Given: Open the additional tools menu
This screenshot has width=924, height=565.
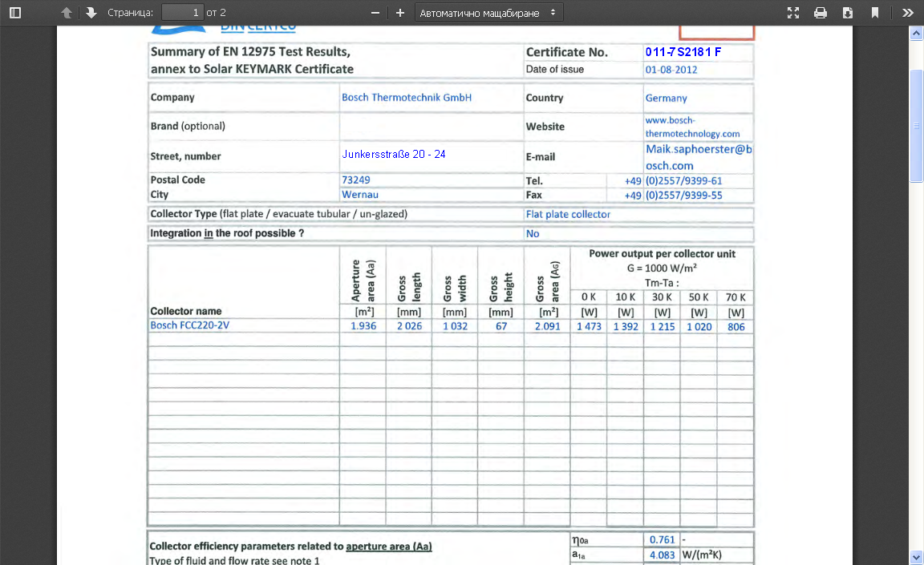Looking at the screenshot, I should coord(907,13).
